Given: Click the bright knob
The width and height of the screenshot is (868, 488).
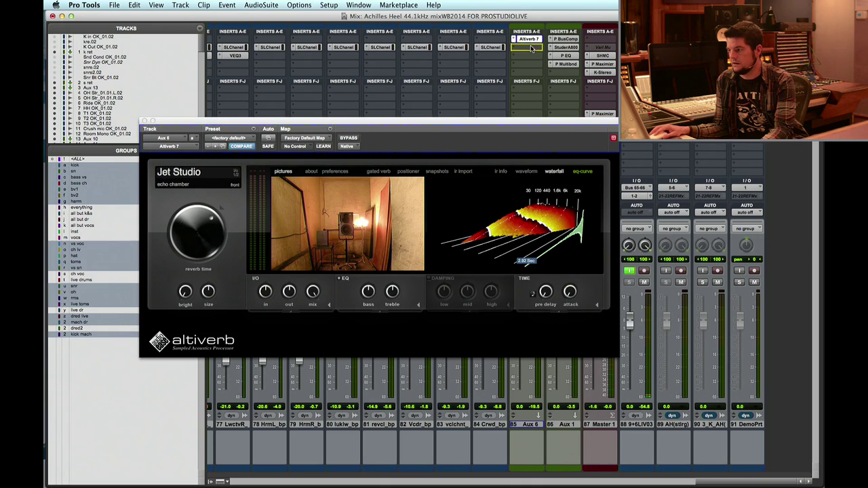Looking at the screenshot, I should click(185, 291).
